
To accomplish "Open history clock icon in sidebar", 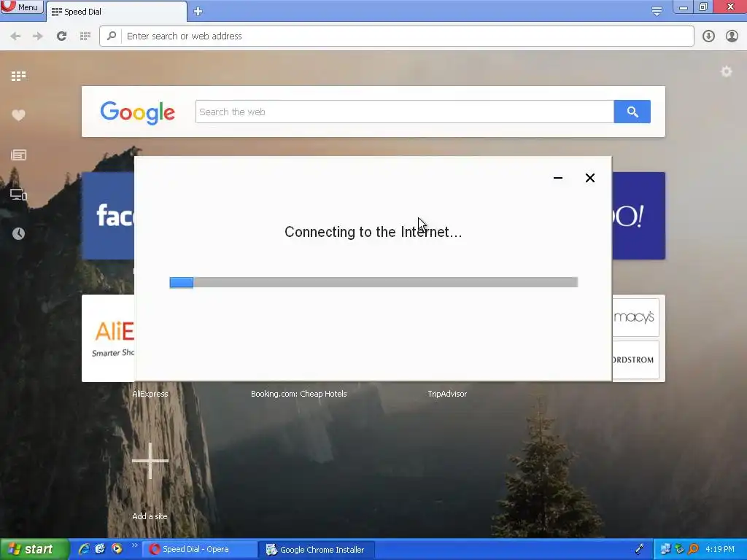I will click(18, 233).
